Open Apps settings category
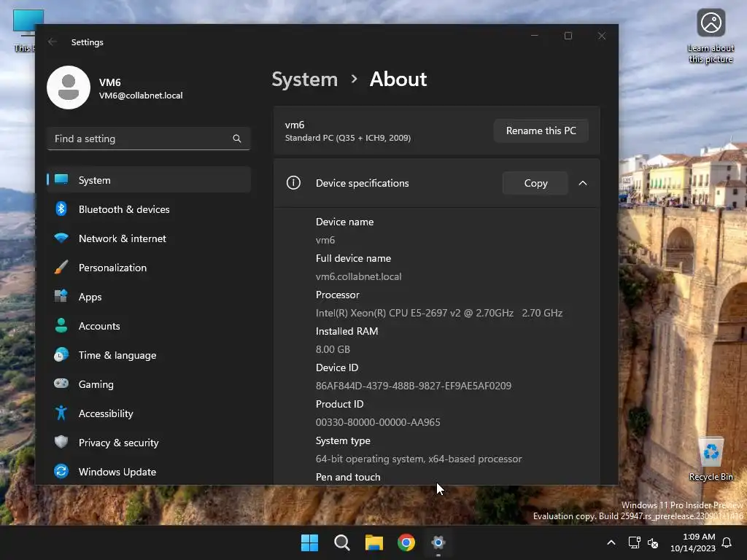Screen dimensions: 747x560 coord(149,297)
